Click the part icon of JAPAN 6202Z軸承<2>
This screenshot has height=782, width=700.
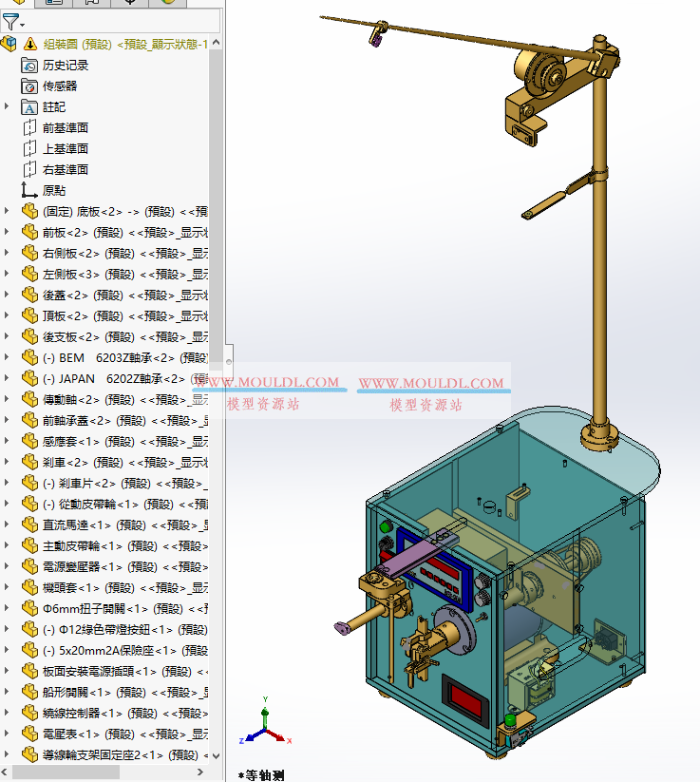pos(29,379)
